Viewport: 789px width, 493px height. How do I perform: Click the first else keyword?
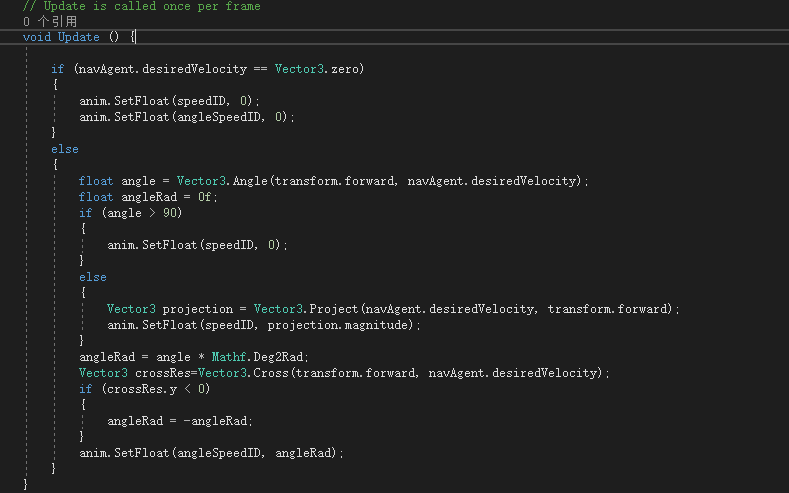point(64,149)
